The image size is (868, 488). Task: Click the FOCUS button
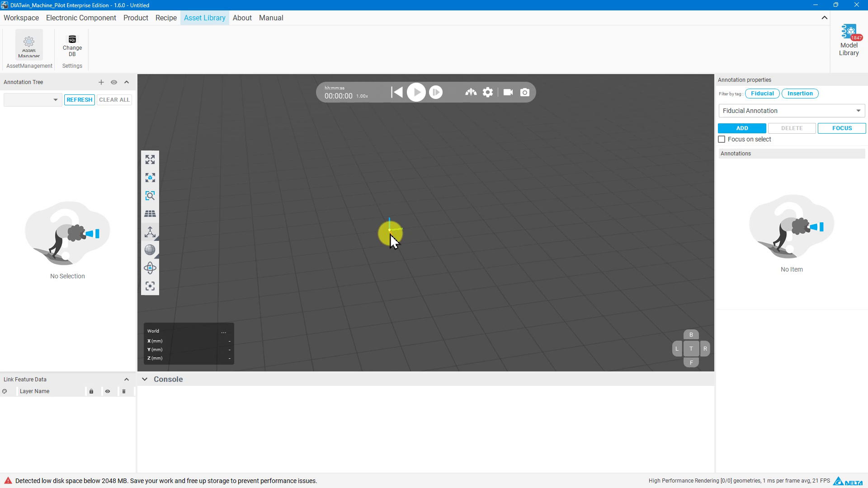[842, 128]
